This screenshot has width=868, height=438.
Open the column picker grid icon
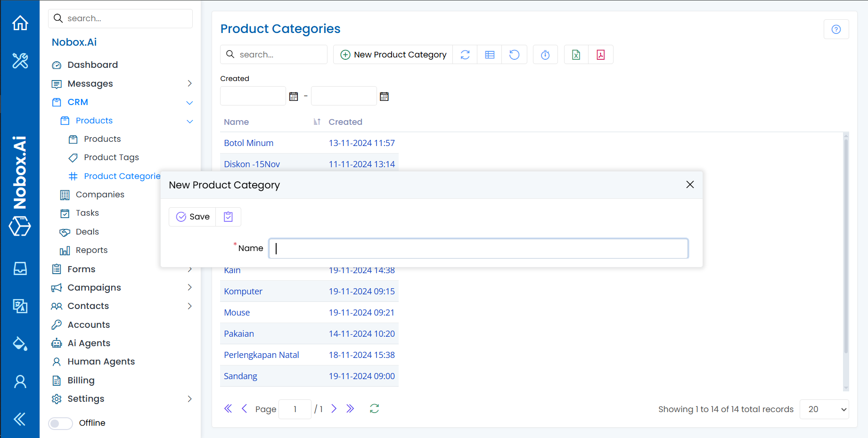[x=490, y=55]
